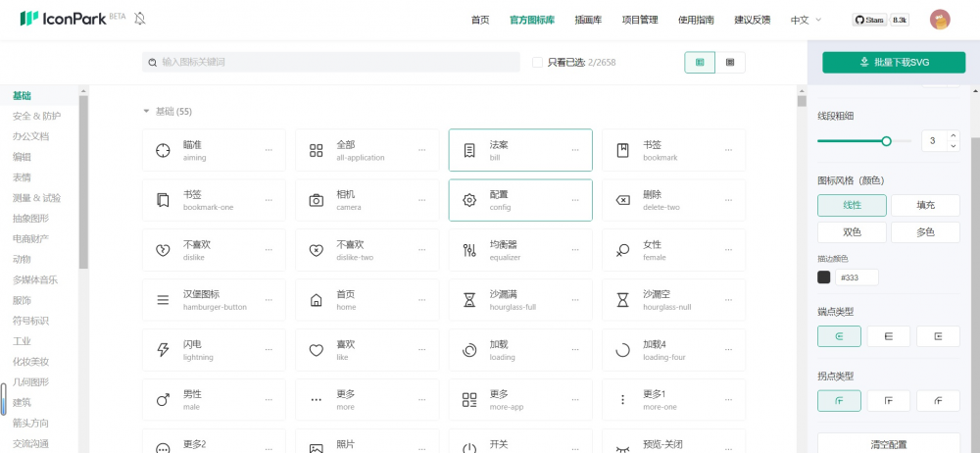Open the options menu for home
This screenshot has width=980, height=453.
coord(421,300)
